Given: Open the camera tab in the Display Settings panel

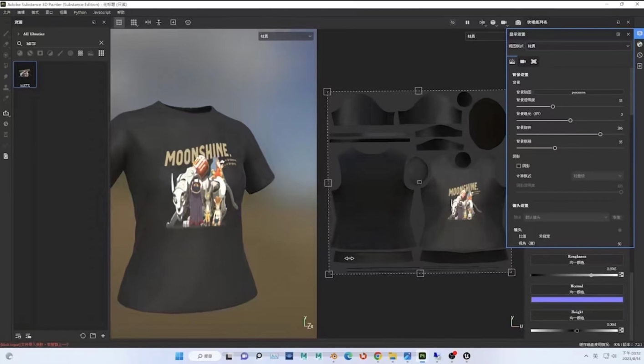Looking at the screenshot, I should click(523, 62).
